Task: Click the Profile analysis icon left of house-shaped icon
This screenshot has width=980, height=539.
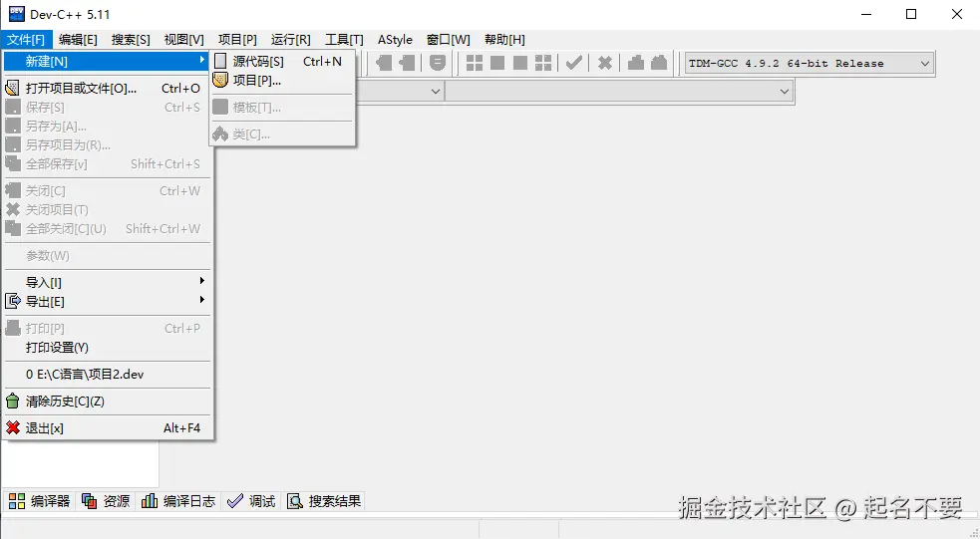Action: coord(636,63)
